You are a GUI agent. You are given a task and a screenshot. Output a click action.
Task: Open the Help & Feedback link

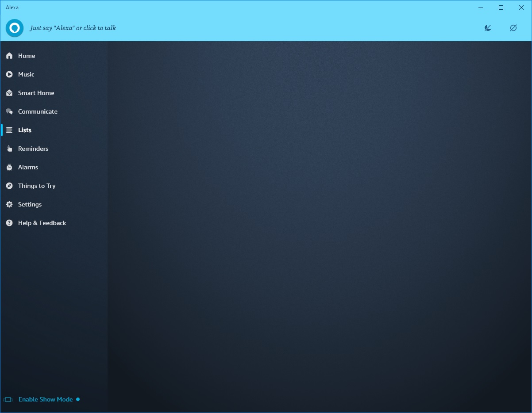[x=42, y=223]
